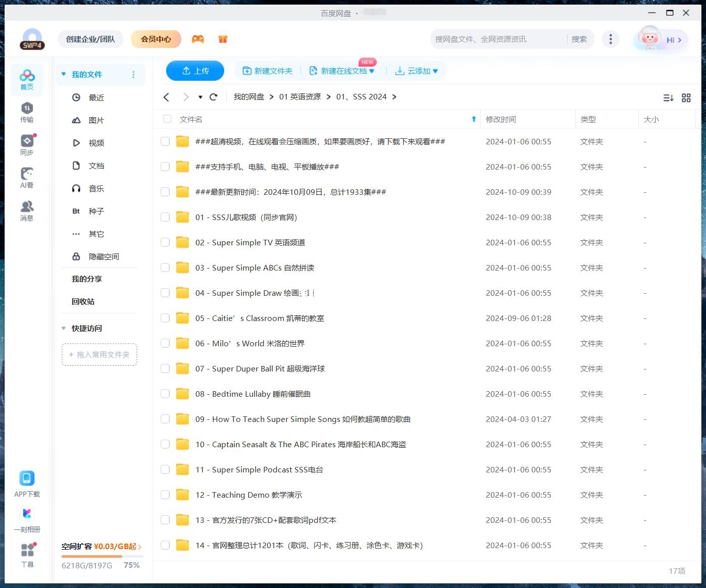Viewport: 706px width, 588px height.
Task: Click the 文件名 sort arrow
Action: tap(474, 119)
